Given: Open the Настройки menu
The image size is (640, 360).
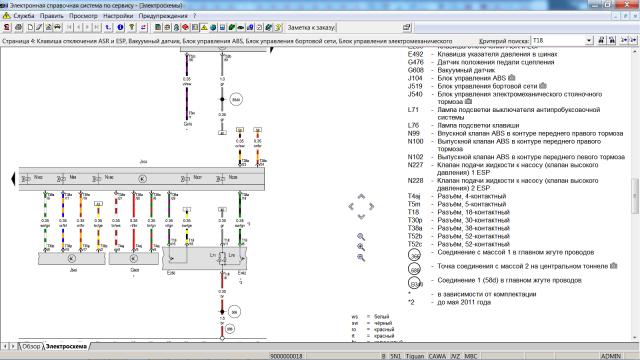Looking at the screenshot, I should 118,16.
